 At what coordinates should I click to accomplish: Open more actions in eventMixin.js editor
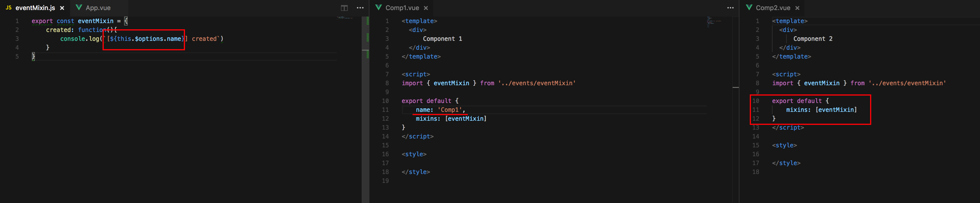360,8
